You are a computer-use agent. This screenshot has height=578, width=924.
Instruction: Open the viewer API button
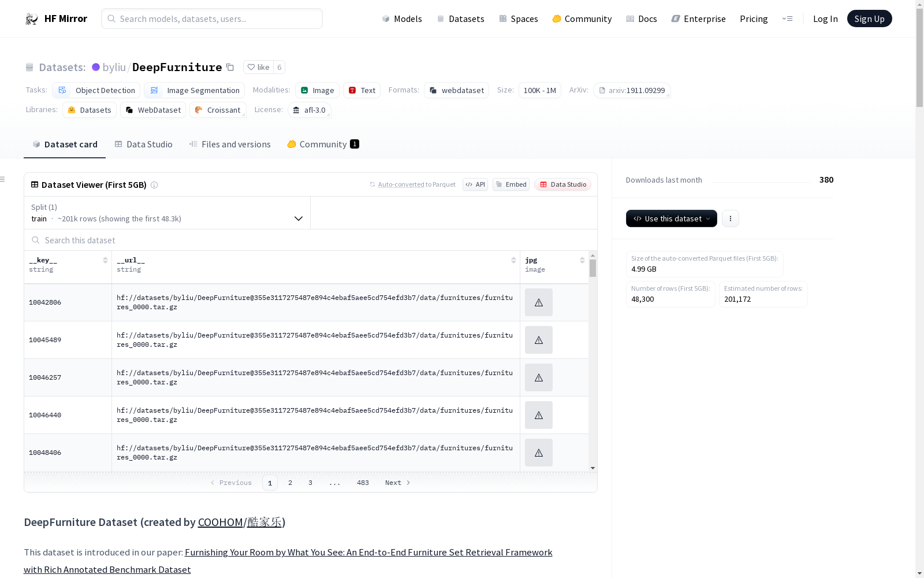[x=475, y=184]
